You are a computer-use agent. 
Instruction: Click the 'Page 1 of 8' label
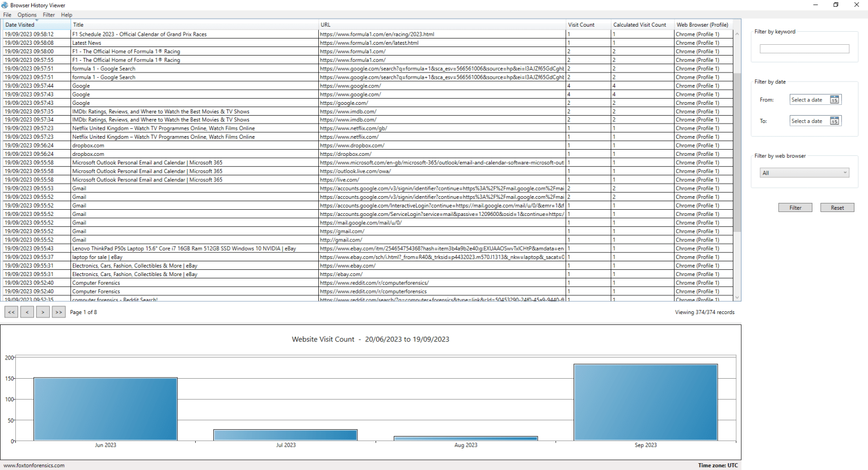click(x=83, y=312)
